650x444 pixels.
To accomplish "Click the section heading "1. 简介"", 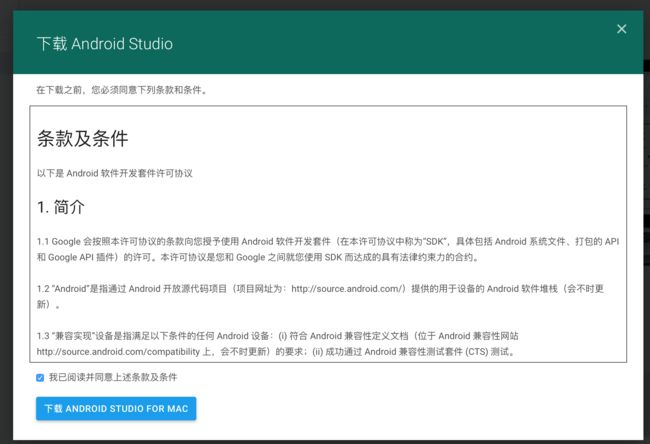I will (x=61, y=207).
